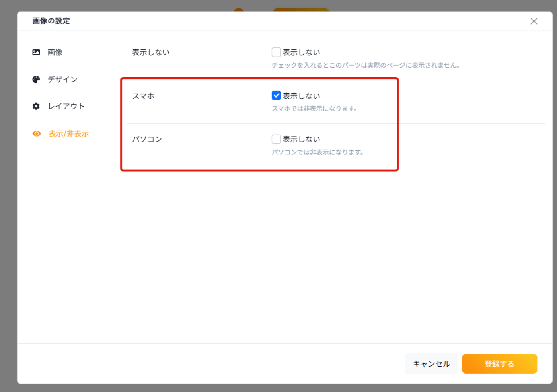The image size is (557, 392).
Task: Click the スマホでは非表示になります description text
Action: [314, 109]
